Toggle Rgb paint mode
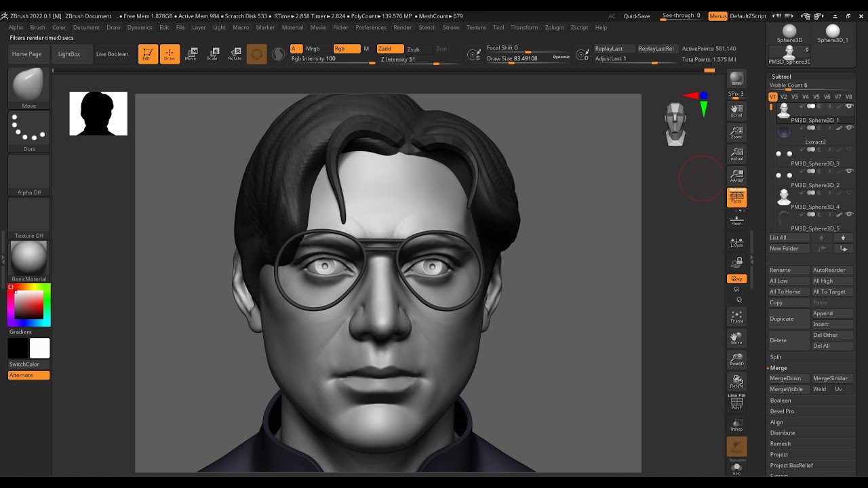This screenshot has height=488, width=868. [x=346, y=49]
